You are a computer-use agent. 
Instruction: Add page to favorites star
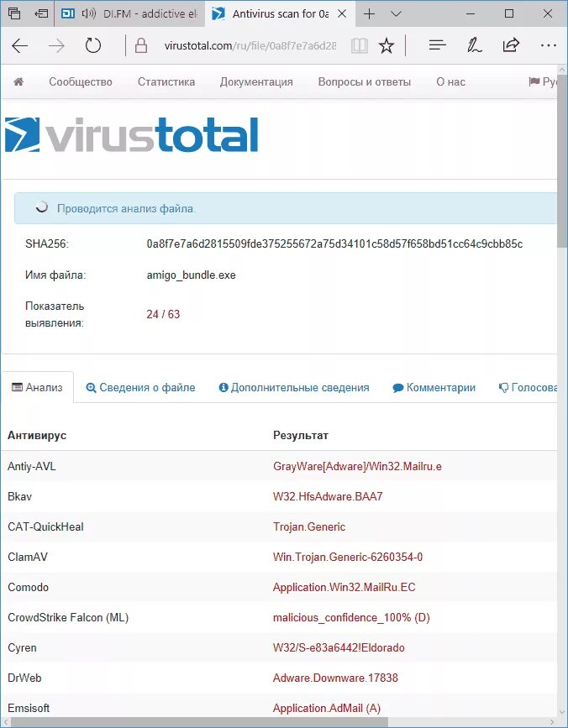386,45
